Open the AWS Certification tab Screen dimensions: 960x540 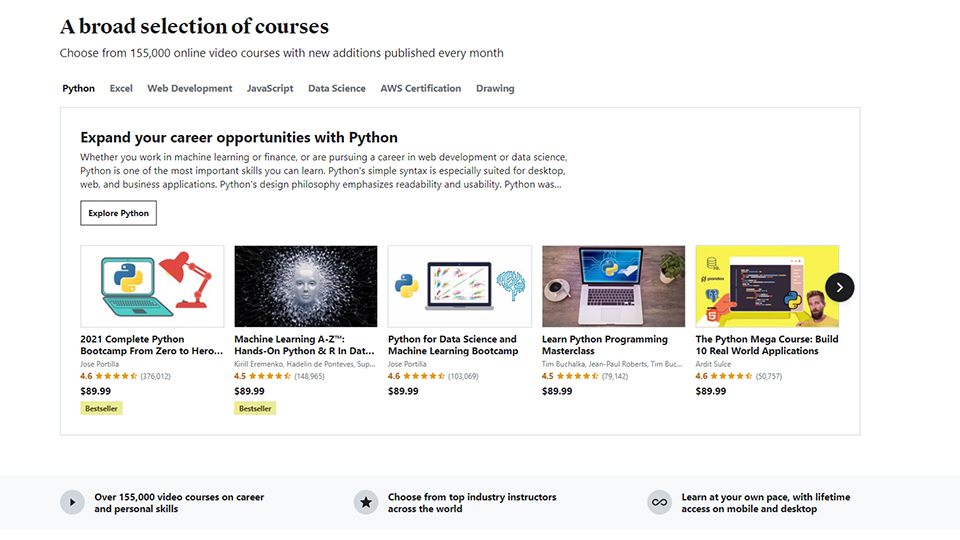421,88
